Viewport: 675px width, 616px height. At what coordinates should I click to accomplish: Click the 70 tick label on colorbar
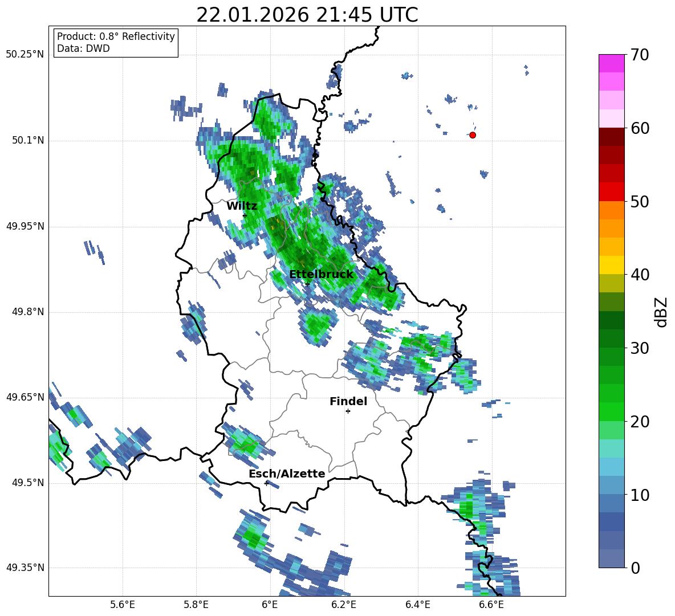coord(640,55)
